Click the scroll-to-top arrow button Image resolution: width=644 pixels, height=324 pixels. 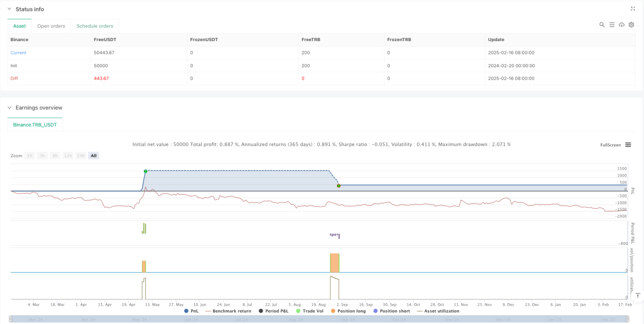(x=639, y=295)
